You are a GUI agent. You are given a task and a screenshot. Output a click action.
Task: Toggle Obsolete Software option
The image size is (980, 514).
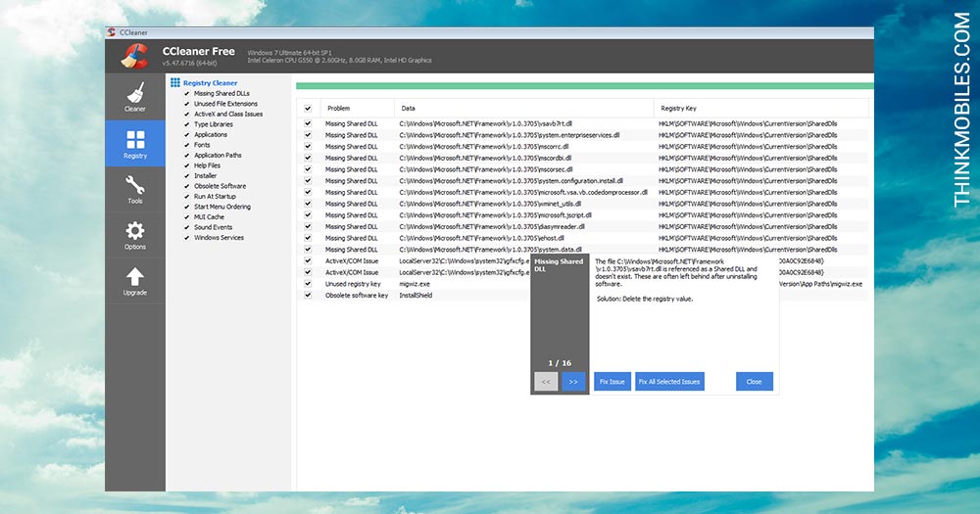(x=187, y=186)
